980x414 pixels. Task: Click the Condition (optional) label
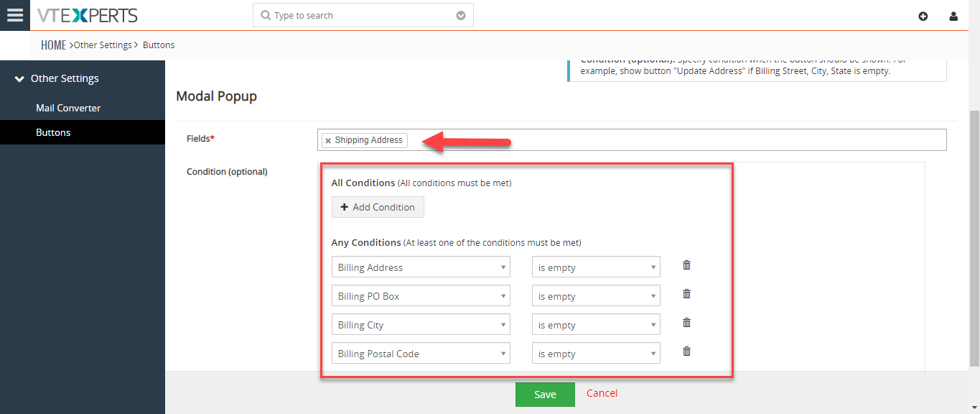click(227, 172)
